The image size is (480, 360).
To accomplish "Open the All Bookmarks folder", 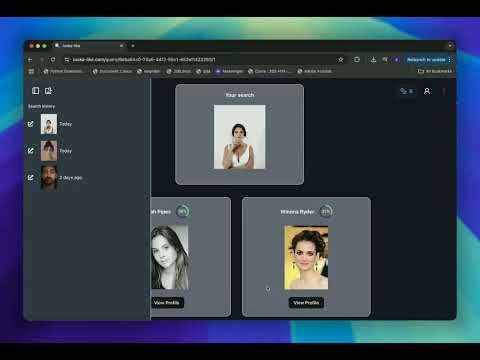I will click(x=435, y=71).
